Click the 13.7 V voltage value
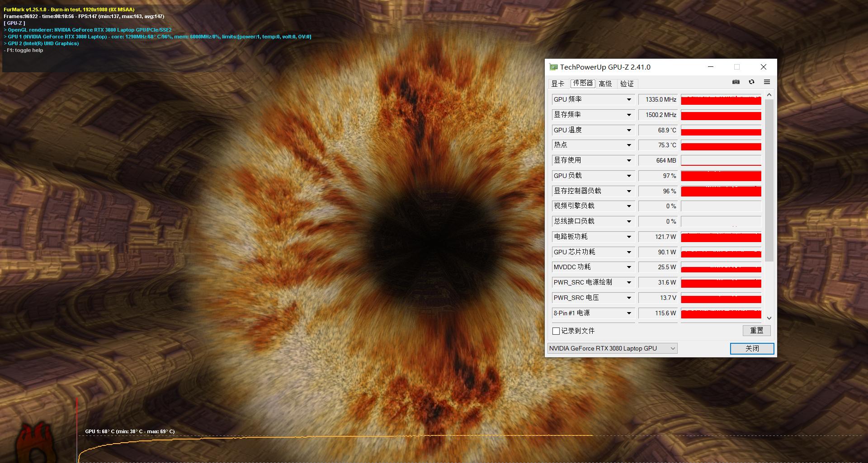The width and height of the screenshot is (868, 463). (x=658, y=298)
